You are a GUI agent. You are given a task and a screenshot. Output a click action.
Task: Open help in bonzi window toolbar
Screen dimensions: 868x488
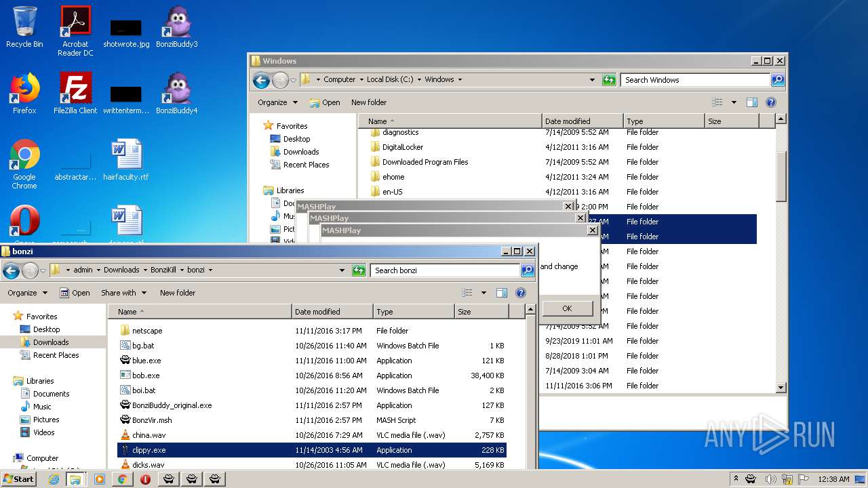click(x=521, y=293)
